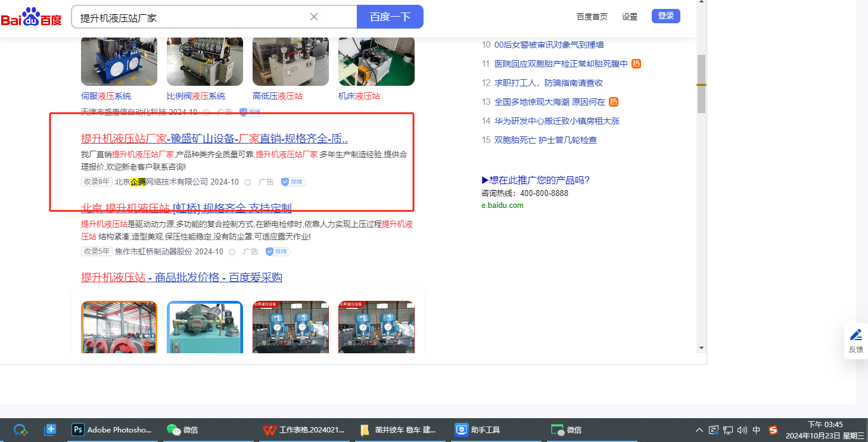Screen dimensions: 868x442
Task: Expand dropdown arrow beside 北京企腾网络技术有限公司 2024-10
Action: click(x=248, y=182)
